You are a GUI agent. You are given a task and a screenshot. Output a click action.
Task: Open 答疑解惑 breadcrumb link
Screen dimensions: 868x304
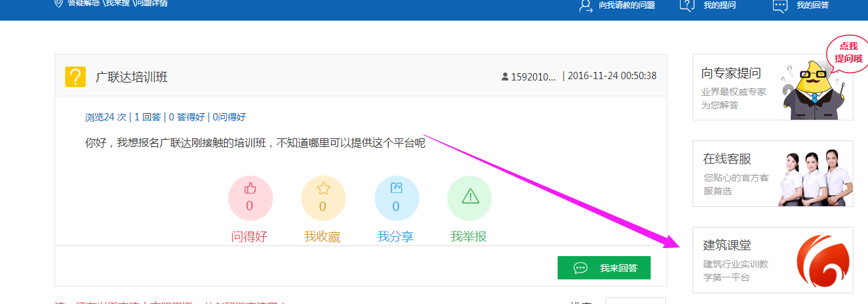pyautogui.click(x=83, y=3)
